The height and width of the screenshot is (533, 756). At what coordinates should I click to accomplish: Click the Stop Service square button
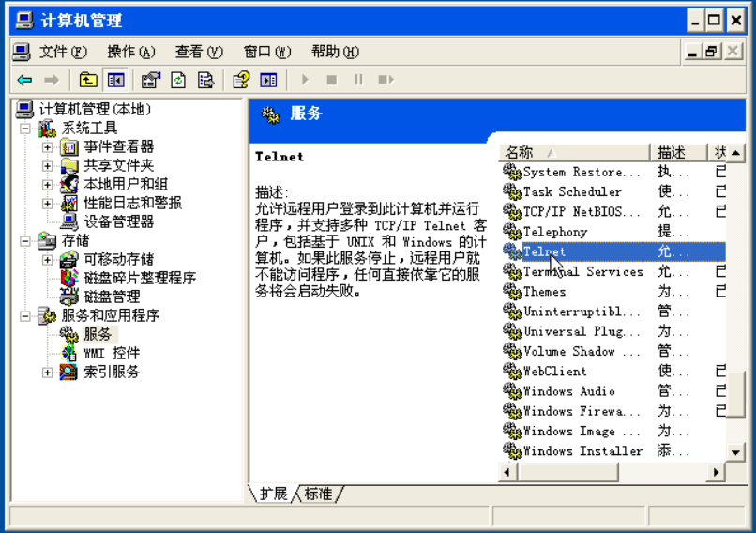click(x=332, y=80)
